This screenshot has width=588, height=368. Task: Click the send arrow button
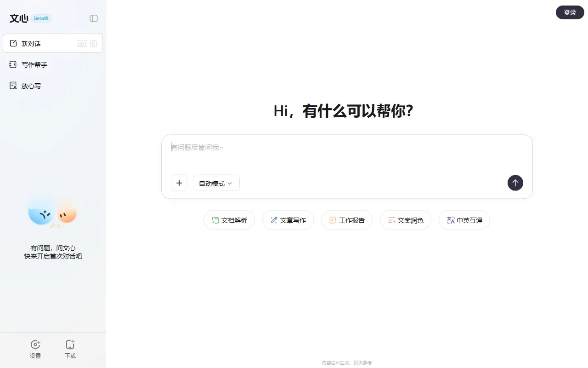pyautogui.click(x=515, y=183)
